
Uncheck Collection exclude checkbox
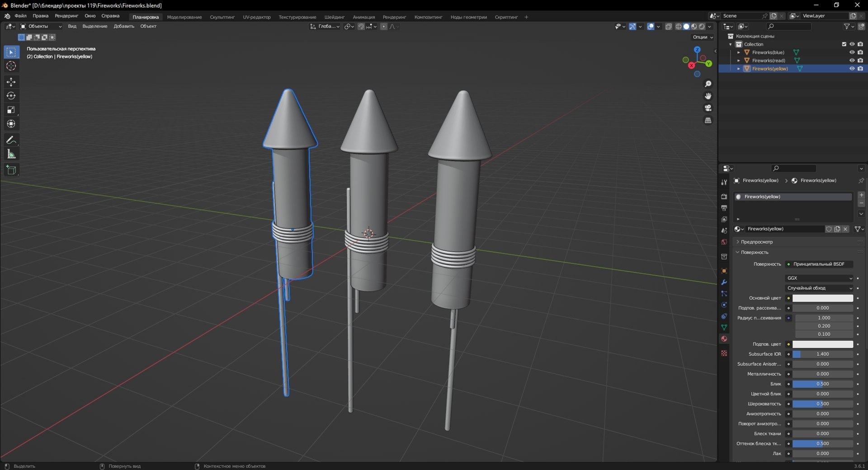coord(844,44)
